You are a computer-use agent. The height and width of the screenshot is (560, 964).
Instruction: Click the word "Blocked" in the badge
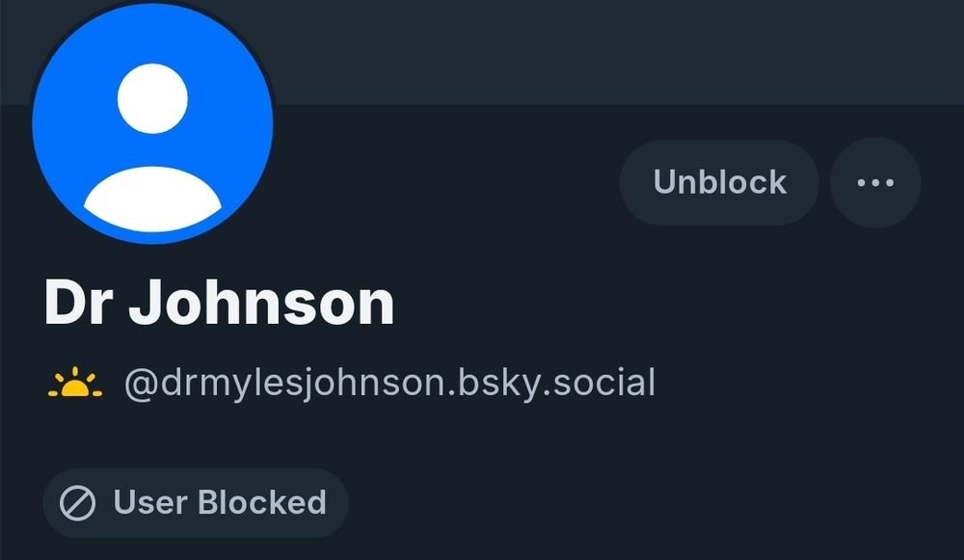click(262, 502)
